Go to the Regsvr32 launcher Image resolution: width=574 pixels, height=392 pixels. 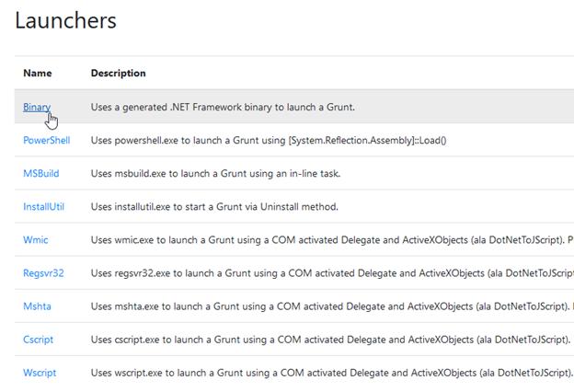(43, 272)
